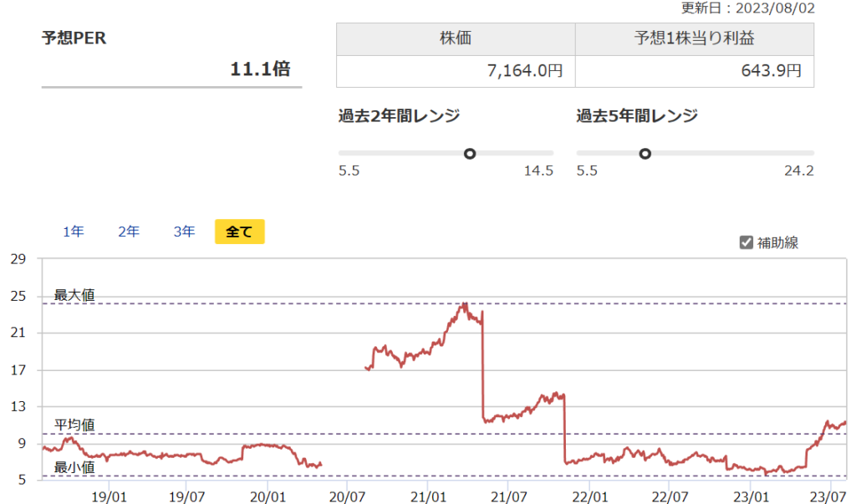Screen dimensions: 856x504
Task: Click the 20/07 x-axis label
Action: [x=347, y=497]
